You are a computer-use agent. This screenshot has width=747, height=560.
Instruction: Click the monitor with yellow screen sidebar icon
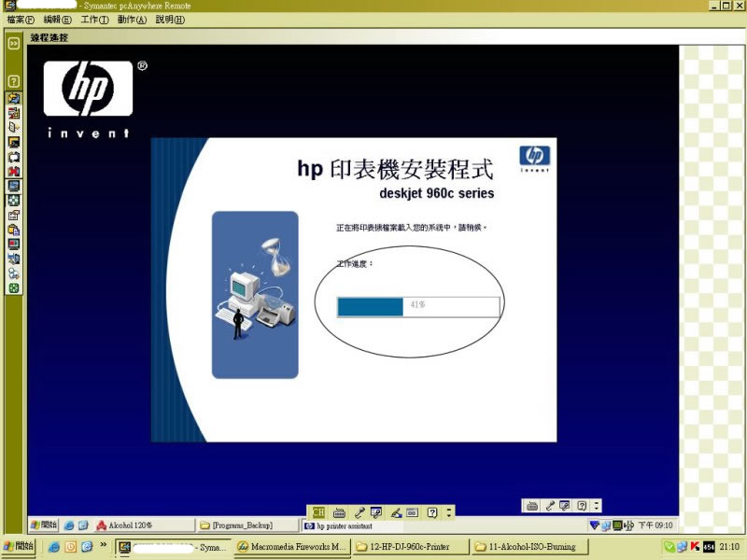[x=14, y=142]
